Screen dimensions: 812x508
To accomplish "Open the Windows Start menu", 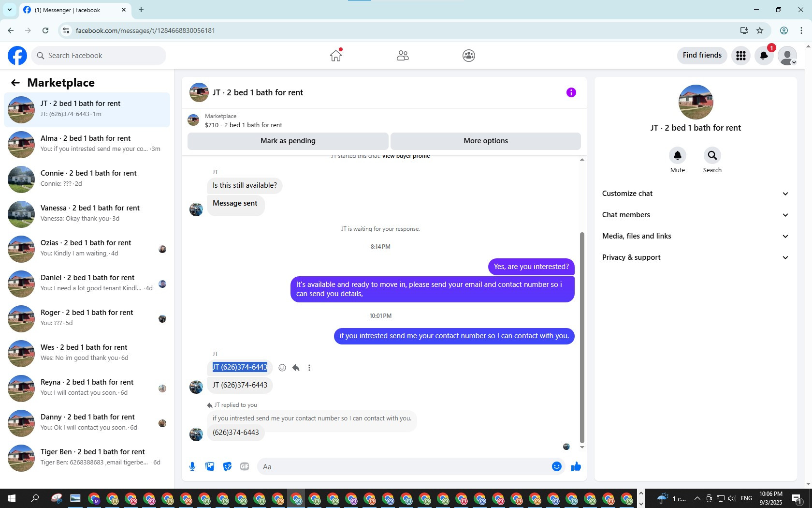I will point(12,498).
